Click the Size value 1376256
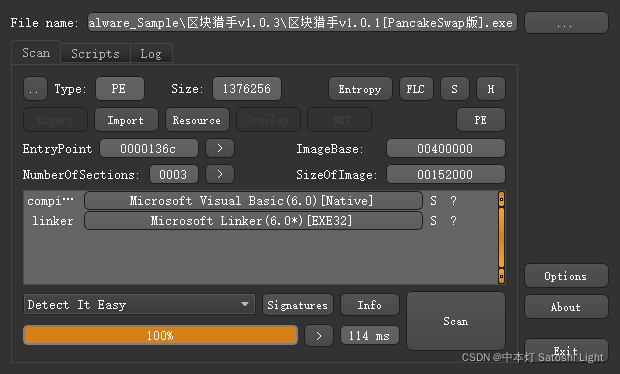The image size is (620, 374). (x=247, y=89)
